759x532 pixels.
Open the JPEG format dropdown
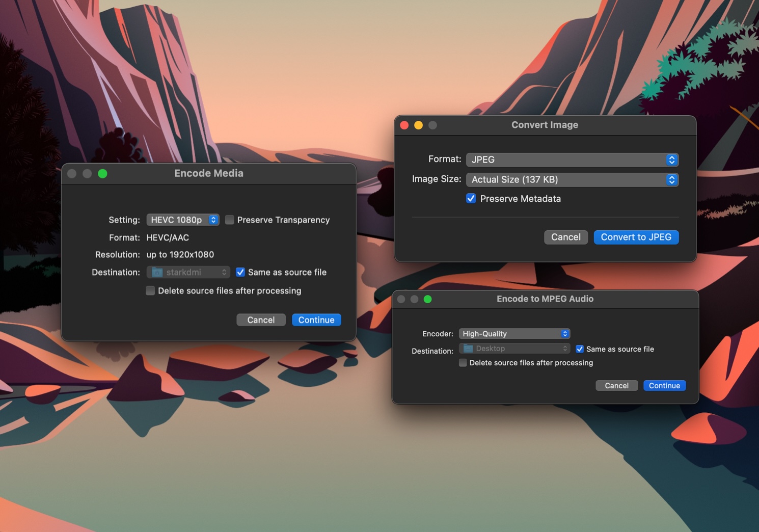coord(572,159)
